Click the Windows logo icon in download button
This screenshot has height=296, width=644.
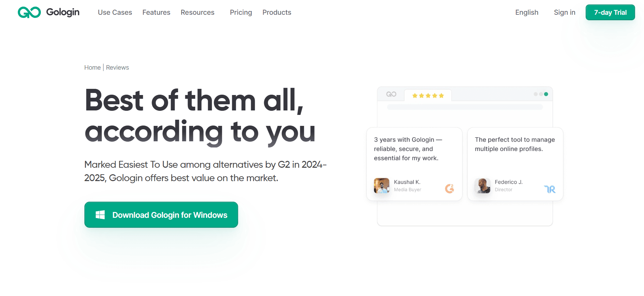tap(100, 215)
